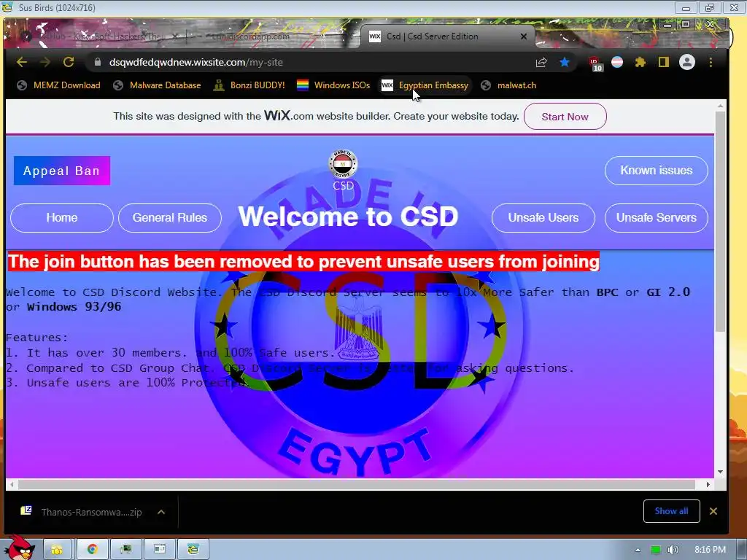Screen dimensions: 747x560
Task: Open Chrome's three-dot menu
Action: (711, 63)
